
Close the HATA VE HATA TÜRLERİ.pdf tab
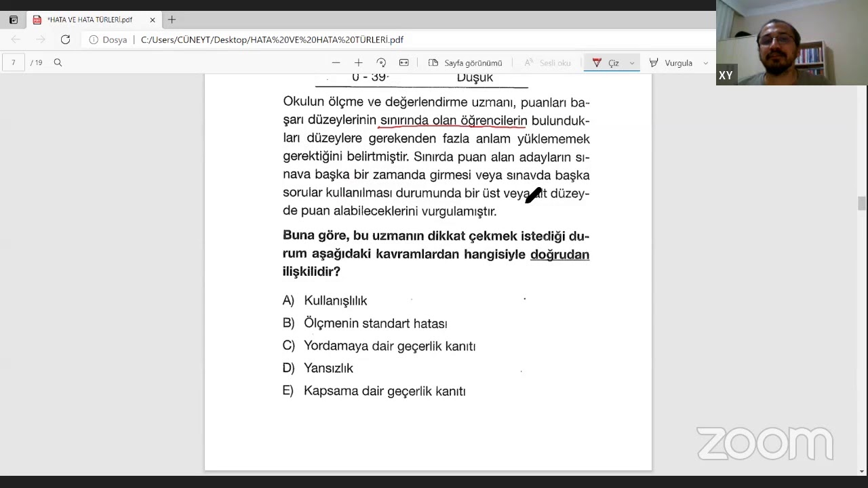click(x=153, y=20)
